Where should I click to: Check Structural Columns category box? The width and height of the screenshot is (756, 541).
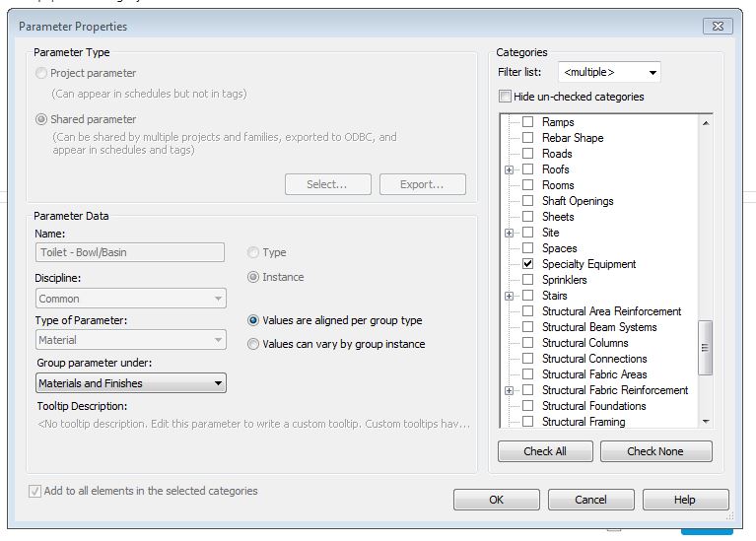coord(528,342)
